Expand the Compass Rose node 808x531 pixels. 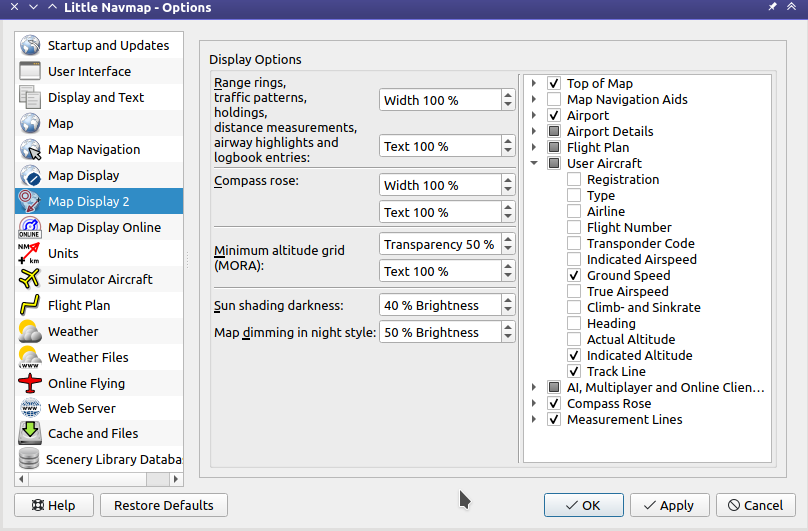(x=534, y=403)
